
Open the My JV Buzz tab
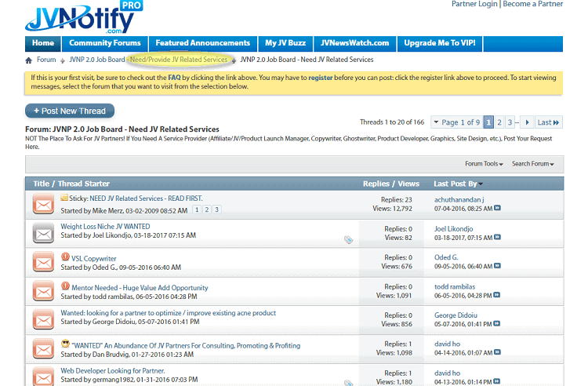click(x=285, y=43)
